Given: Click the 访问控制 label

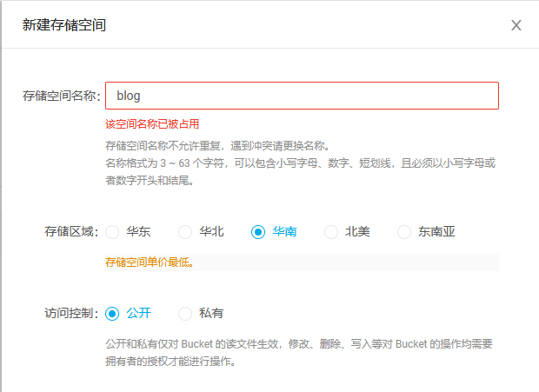Looking at the screenshot, I should coord(71,313).
